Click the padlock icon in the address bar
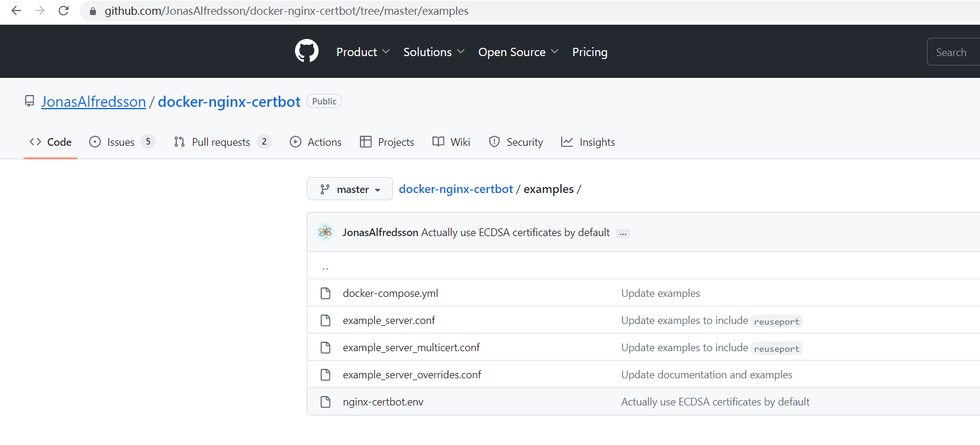980x445 pixels. [x=93, y=11]
